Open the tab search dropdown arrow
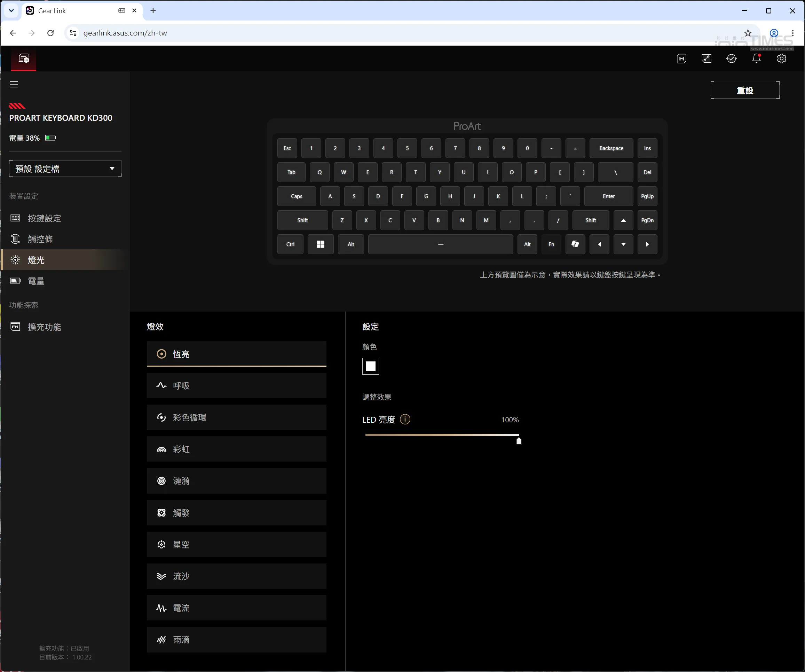Screen dimensions: 805x672 11,11
